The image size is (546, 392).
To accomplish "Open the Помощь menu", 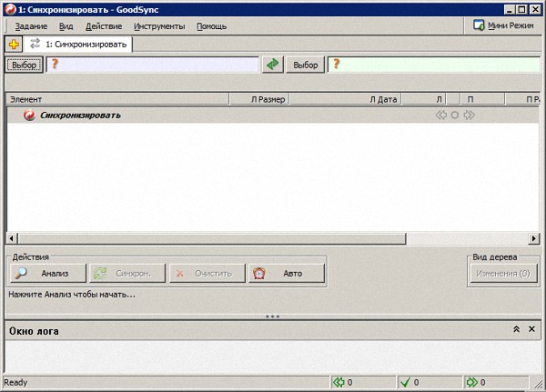I will [211, 26].
